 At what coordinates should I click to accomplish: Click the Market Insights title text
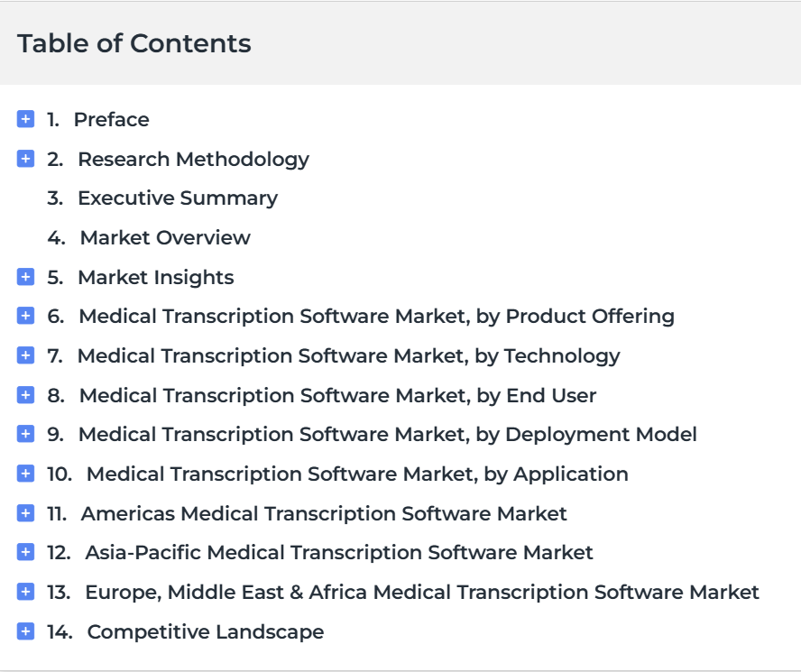[156, 278]
